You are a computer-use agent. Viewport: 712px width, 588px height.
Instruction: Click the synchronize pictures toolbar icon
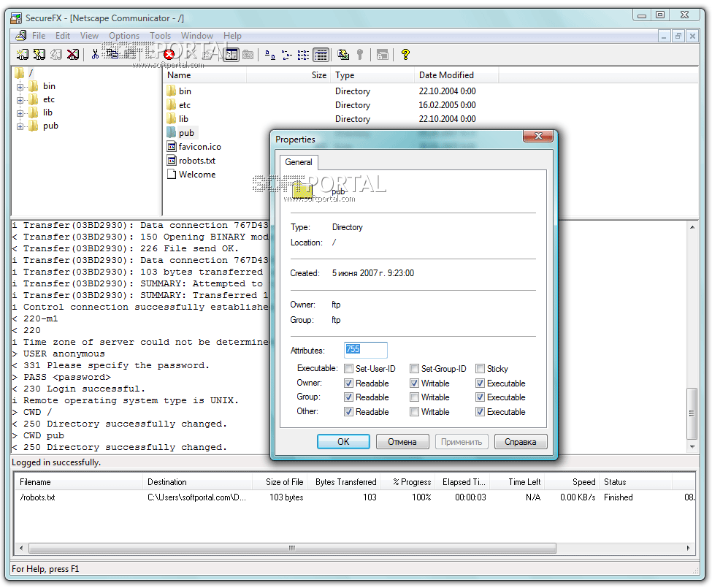pos(343,55)
